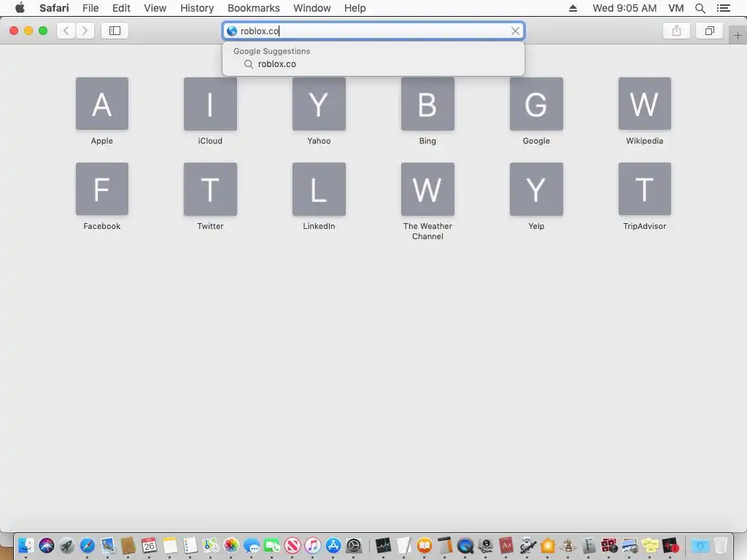Open the LinkedIn favorite tile
The width and height of the screenshot is (747, 560).
tap(319, 189)
